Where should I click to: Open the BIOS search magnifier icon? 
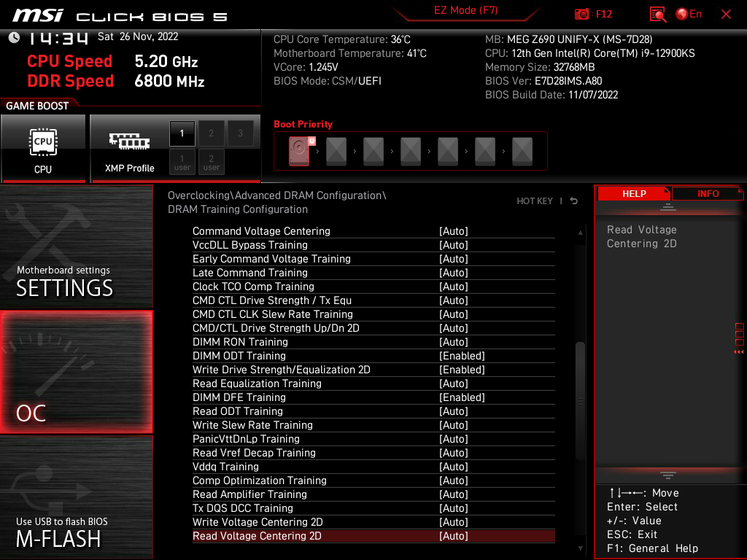[x=657, y=15]
